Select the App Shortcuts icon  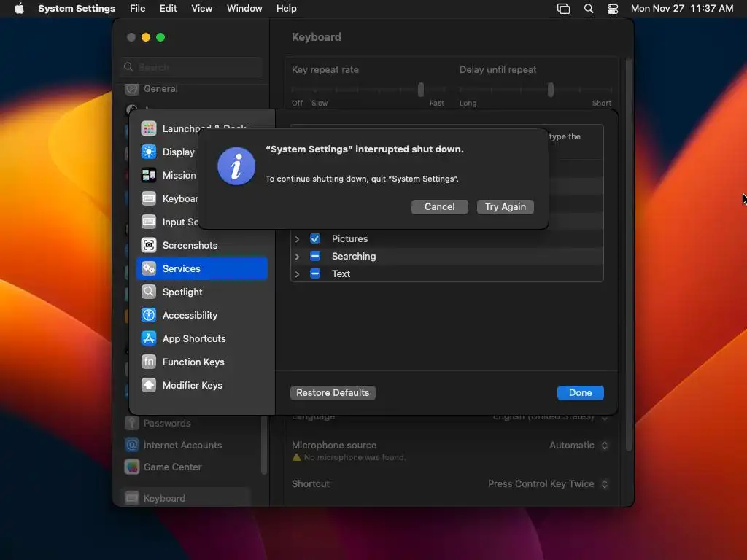(149, 338)
